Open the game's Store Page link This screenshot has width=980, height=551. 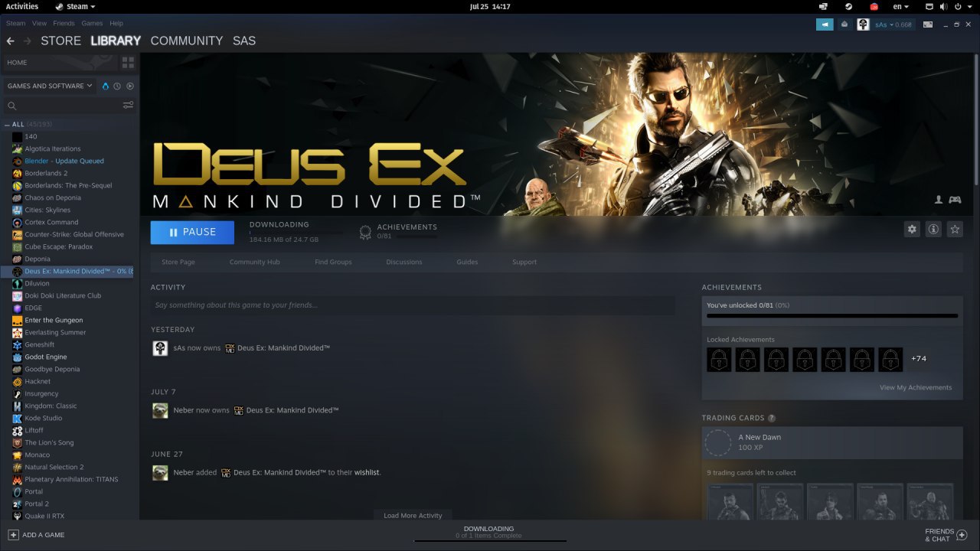point(178,262)
